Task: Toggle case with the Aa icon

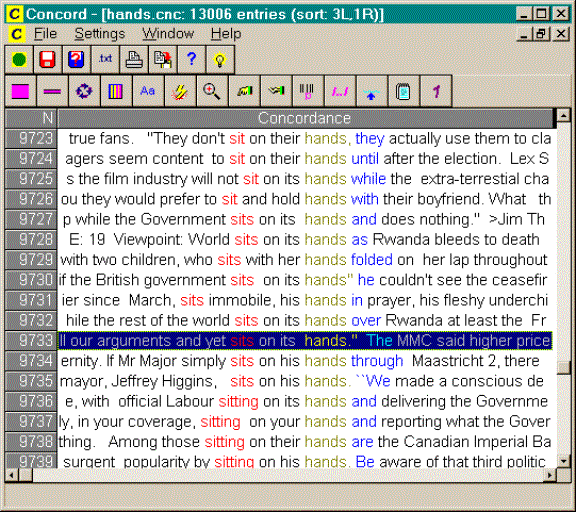Action: point(148,91)
